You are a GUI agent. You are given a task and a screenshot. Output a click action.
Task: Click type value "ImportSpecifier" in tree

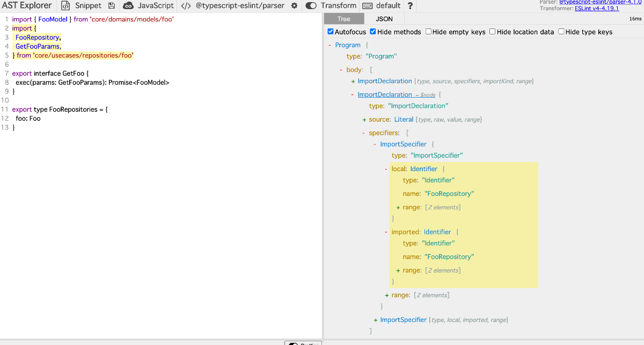[x=436, y=156]
